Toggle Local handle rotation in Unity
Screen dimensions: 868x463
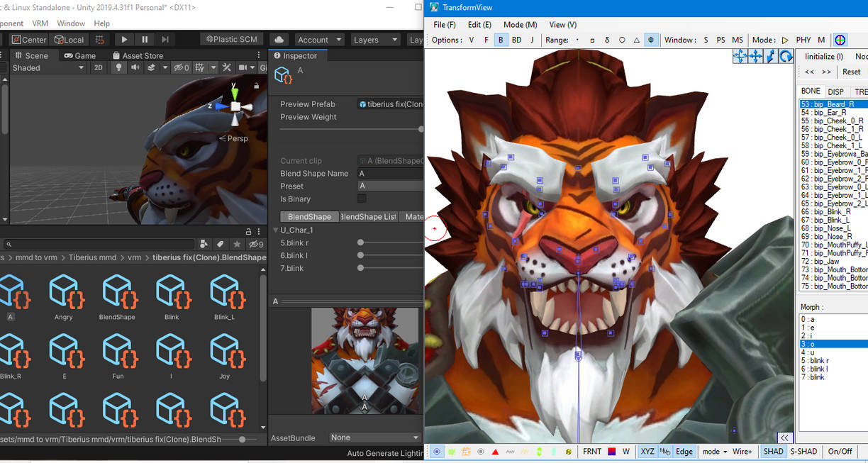pyautogui.click(x=69, y=40)
